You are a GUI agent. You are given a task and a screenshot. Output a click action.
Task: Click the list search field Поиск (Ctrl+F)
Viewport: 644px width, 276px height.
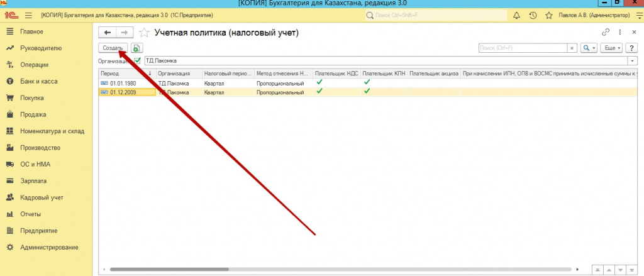click(x=523, y=48)
